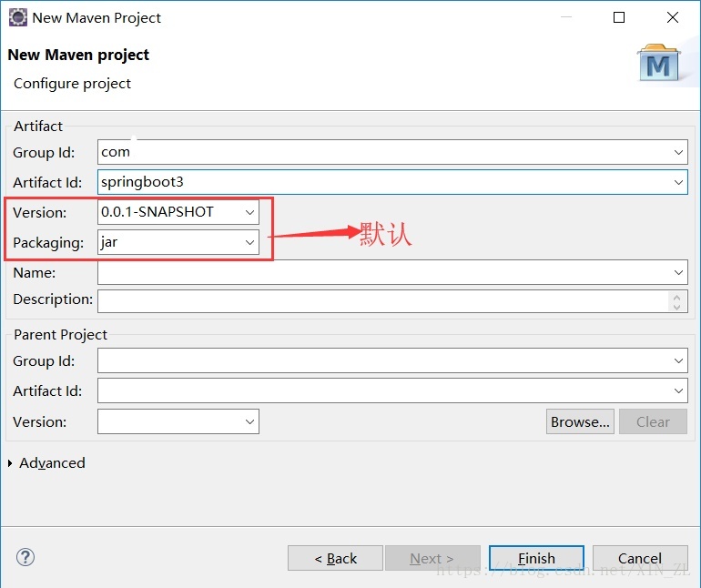
Task: Open the Parent Project Group Id dropdown arrow
Action: coord(678,360)
